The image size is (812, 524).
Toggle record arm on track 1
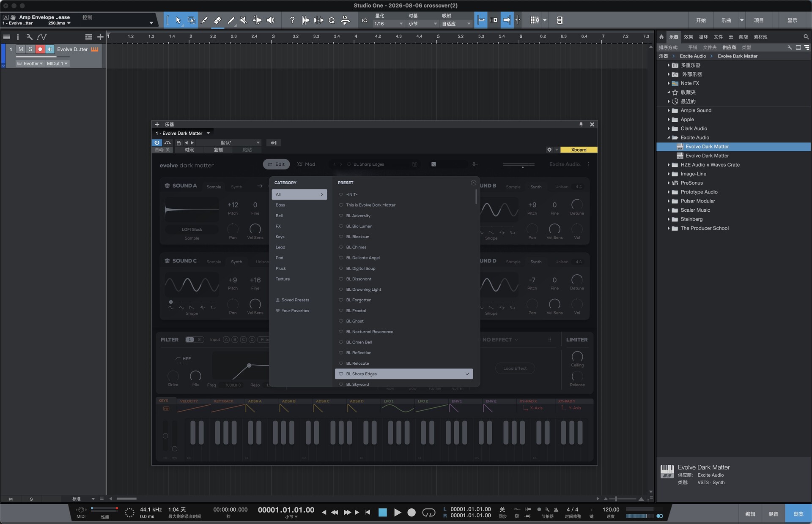coord(40,49)
